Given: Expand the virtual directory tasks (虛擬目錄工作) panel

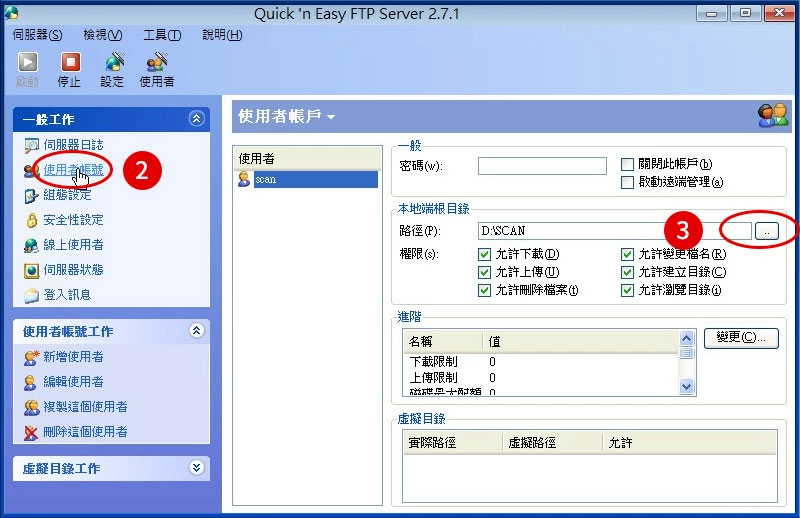Looking at the screenshot, I should pyautogui.click(x=196, y=467).
